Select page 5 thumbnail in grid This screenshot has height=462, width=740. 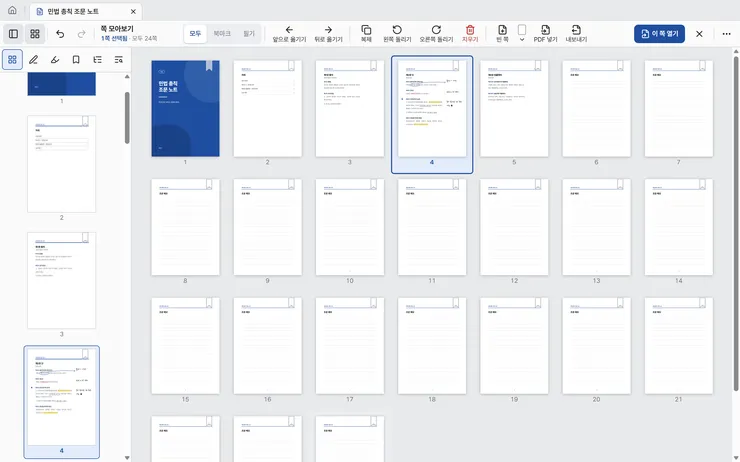[514, 108]
